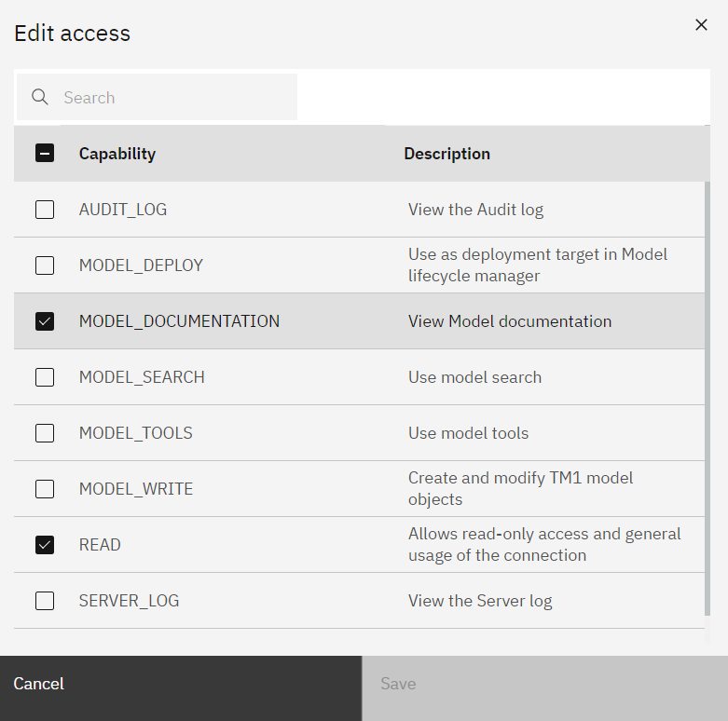Click 'Allows read-only access' description
The width and height of the screenshot is (728, 721).
pos(544,544)
